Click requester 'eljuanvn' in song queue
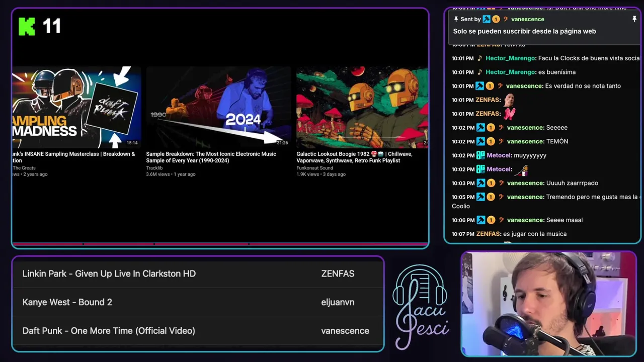The width and height of the screenshot is (644, 362). tap(338, 302)
